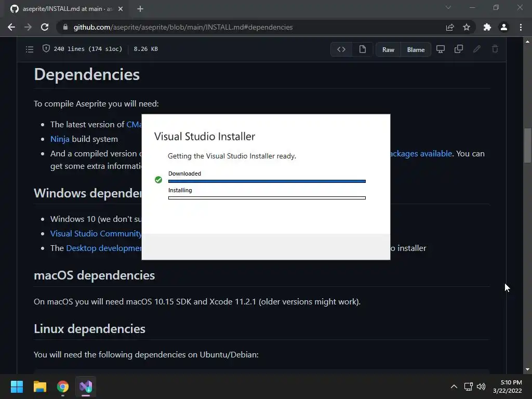Open Chrome tab search dropdown chevron

pyautogui.click(x=448, y=7)
